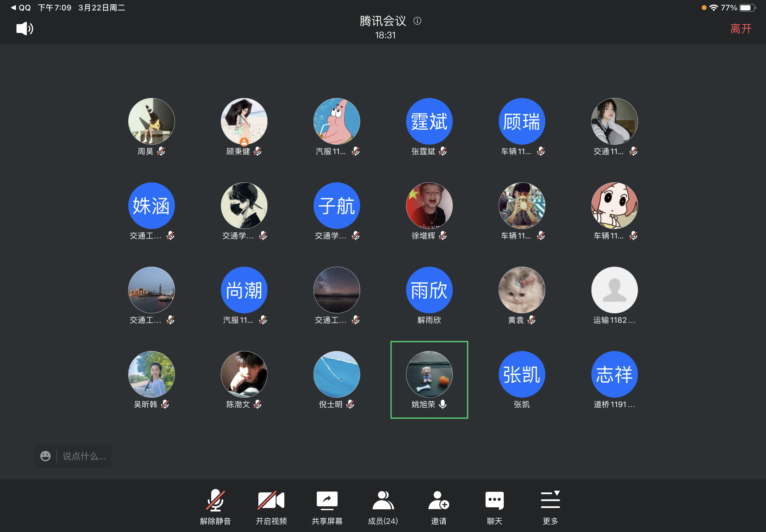The width and height of the screenshot is (766, 532).
Task: Unmute microphone with 解除静音 toggle
Action: 216,507
